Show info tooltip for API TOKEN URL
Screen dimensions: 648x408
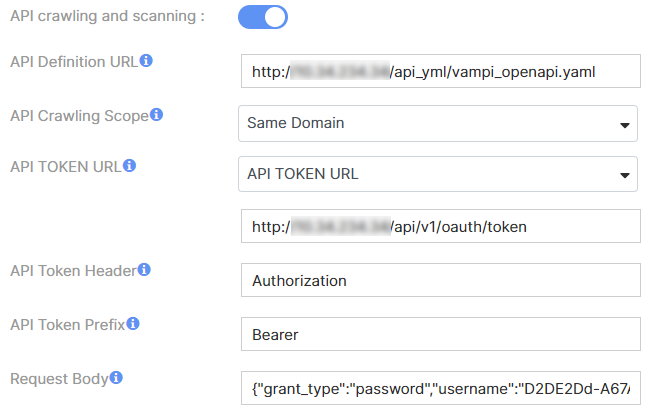click(x=129, y=165)
